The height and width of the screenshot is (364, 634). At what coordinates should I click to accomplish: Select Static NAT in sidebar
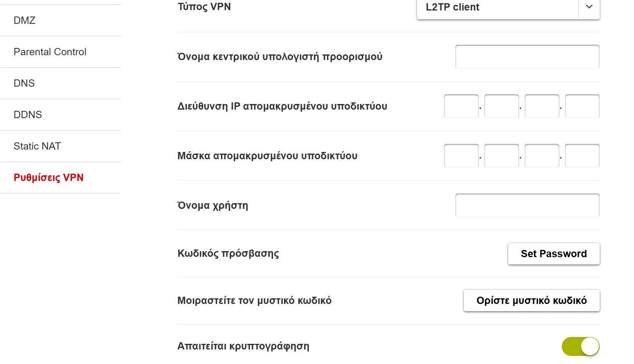37,146
